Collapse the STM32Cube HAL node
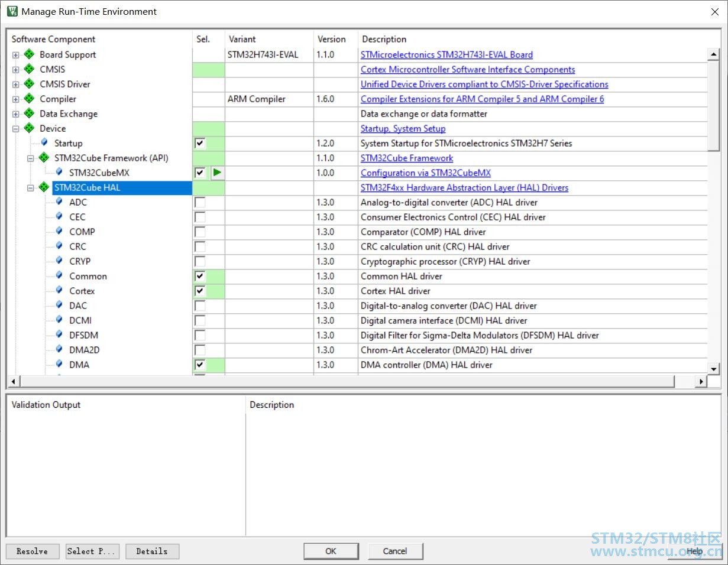This screenshot has height=565, width=728. click(31, 188)
